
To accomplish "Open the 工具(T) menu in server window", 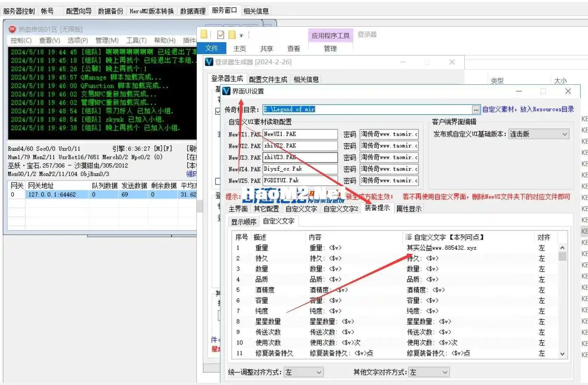I will [136, 40].
